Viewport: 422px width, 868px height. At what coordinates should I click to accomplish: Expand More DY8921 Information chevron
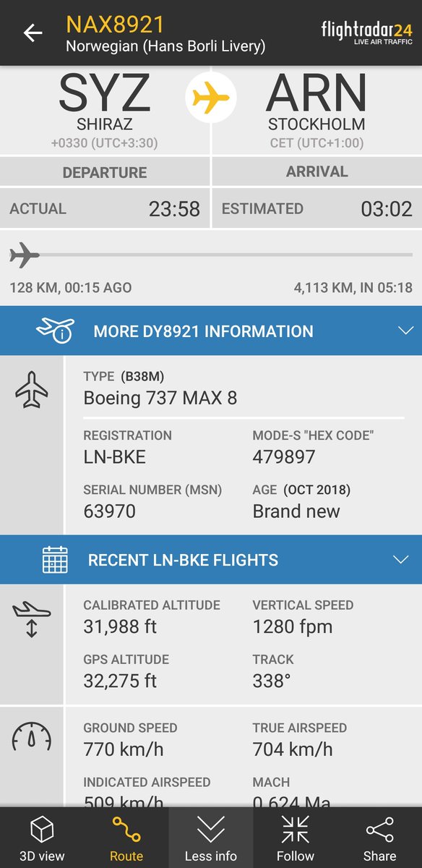click(x=404, y=331)
